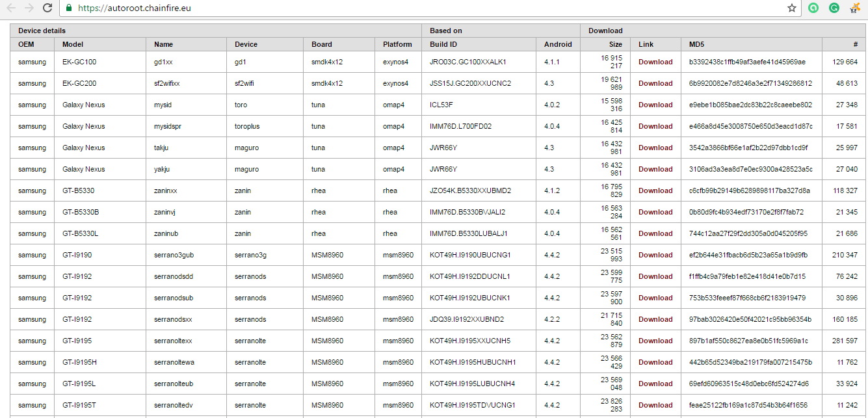Image resolution: width=868 pixels, height=418 pixels.
Task: Bookmark the page with the star icon
Action: 791,8
